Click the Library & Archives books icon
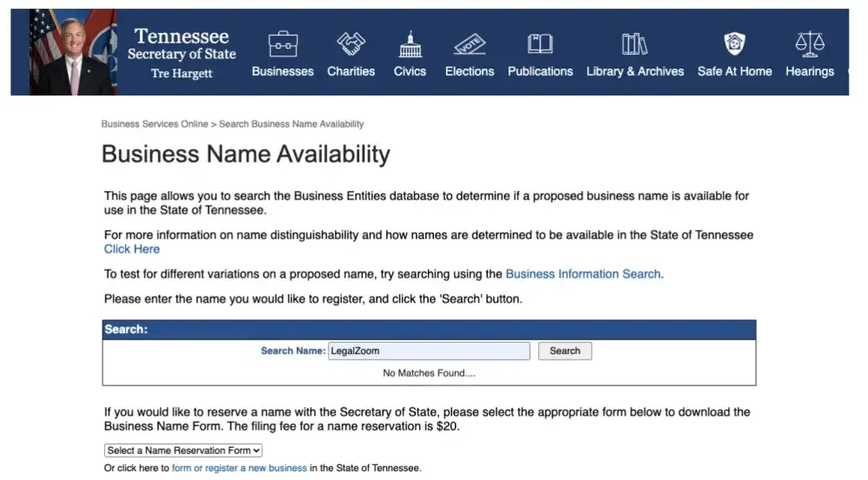The height and width of the screenshot is (480, 868). click(x=635, y=43)
